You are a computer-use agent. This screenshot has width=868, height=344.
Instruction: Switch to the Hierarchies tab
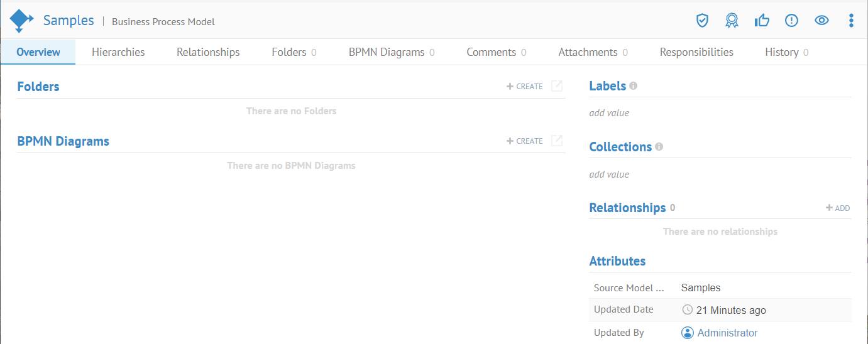[118, 52]
